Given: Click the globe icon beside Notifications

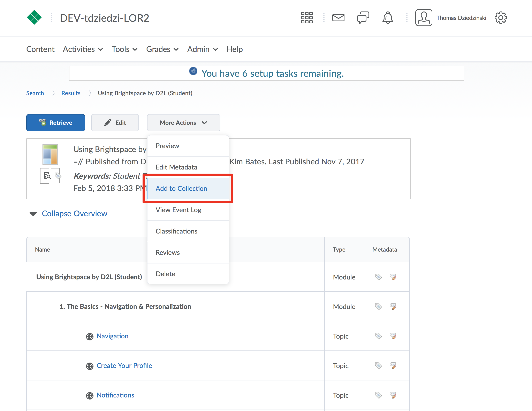Looking at the screenshot, I should coord(90,396).
